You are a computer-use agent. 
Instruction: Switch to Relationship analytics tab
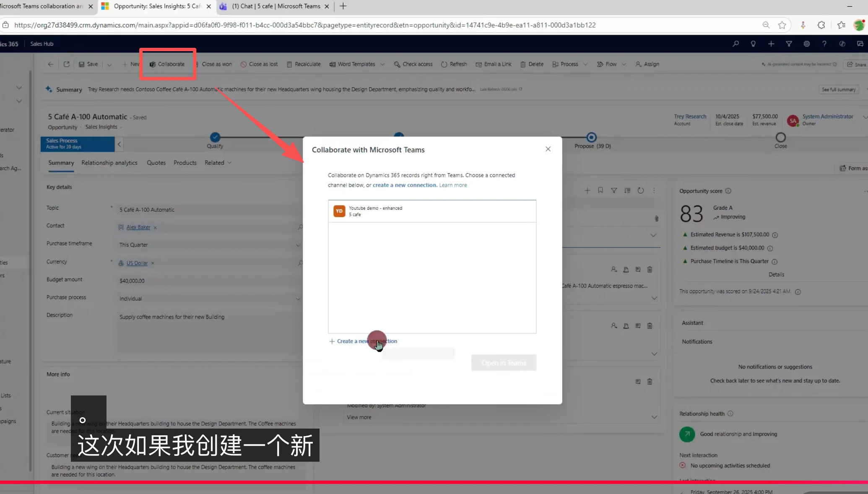pos(109,163)
